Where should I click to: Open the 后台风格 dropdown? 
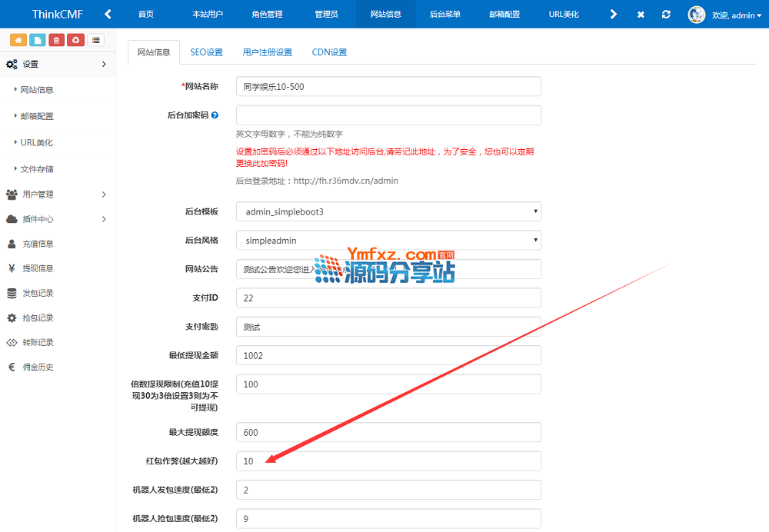tap(388, 241)
